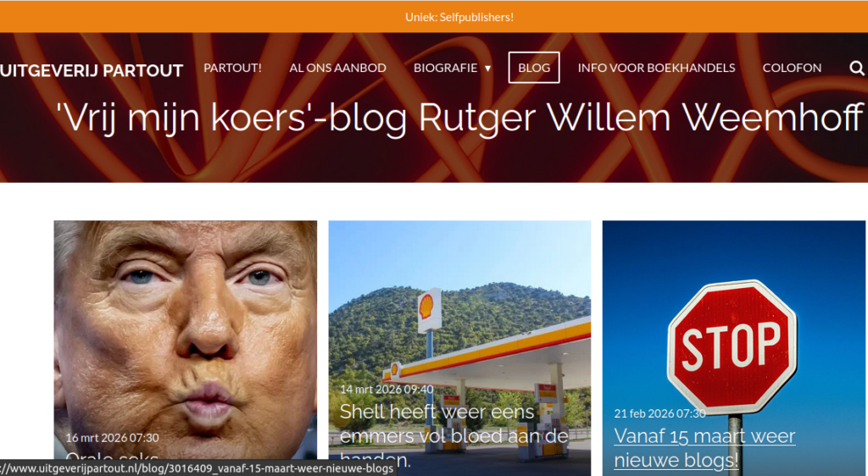868x476 pixels.
Task: Click the outlined BLOG nav item
Action: click(x=534, y=68)
